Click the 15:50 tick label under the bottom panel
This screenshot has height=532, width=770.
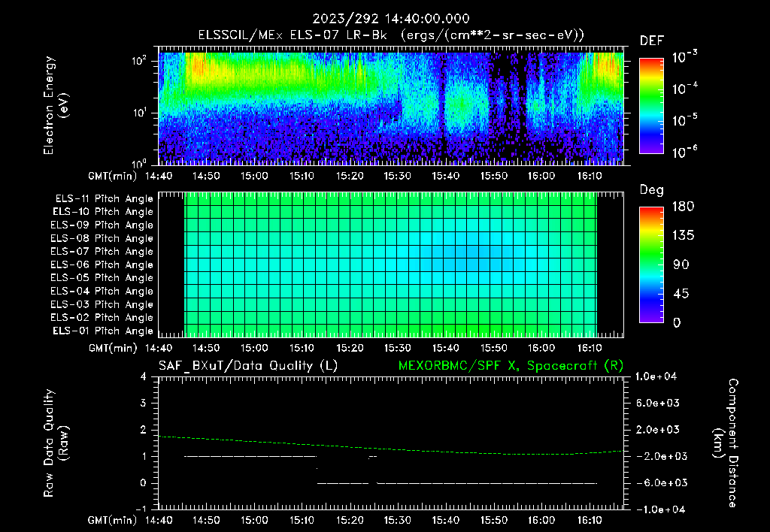pyautogui.click(x=493, y=520)
